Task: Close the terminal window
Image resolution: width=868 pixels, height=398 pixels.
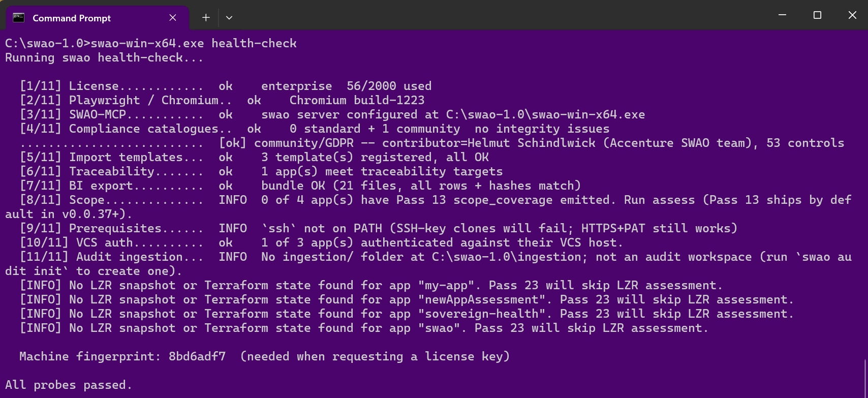Action: pos(852,15)
